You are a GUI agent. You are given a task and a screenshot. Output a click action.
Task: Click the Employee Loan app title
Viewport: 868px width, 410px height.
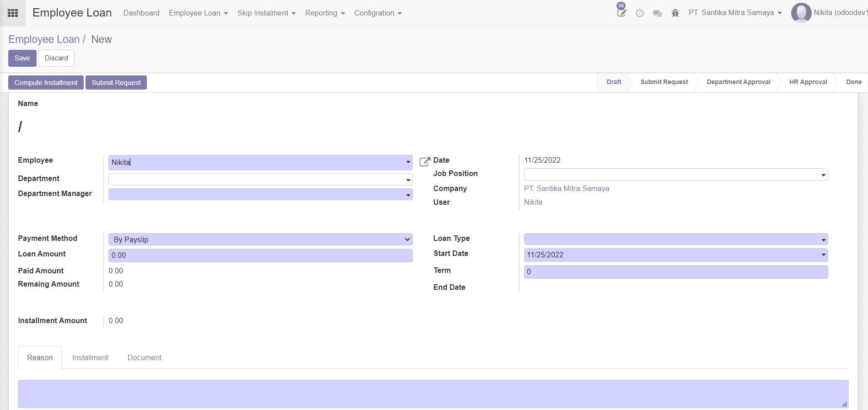tap(72, 13)
